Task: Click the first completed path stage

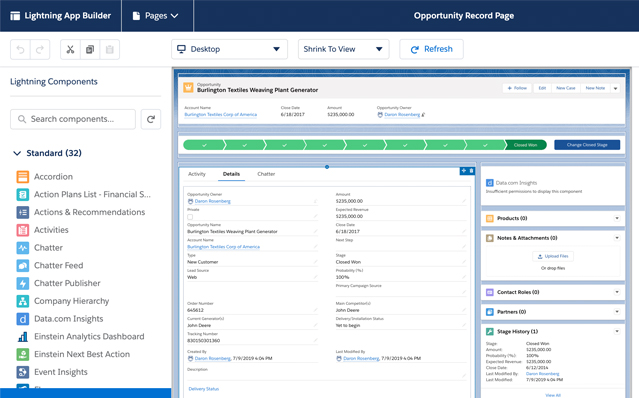Action: (x=204, y=145)
